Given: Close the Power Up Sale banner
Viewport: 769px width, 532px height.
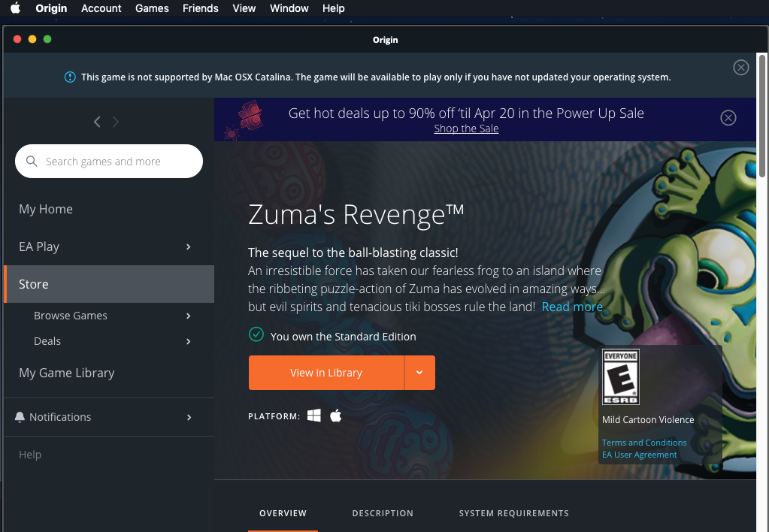Looking at the screenshot, I should (728, 118).
